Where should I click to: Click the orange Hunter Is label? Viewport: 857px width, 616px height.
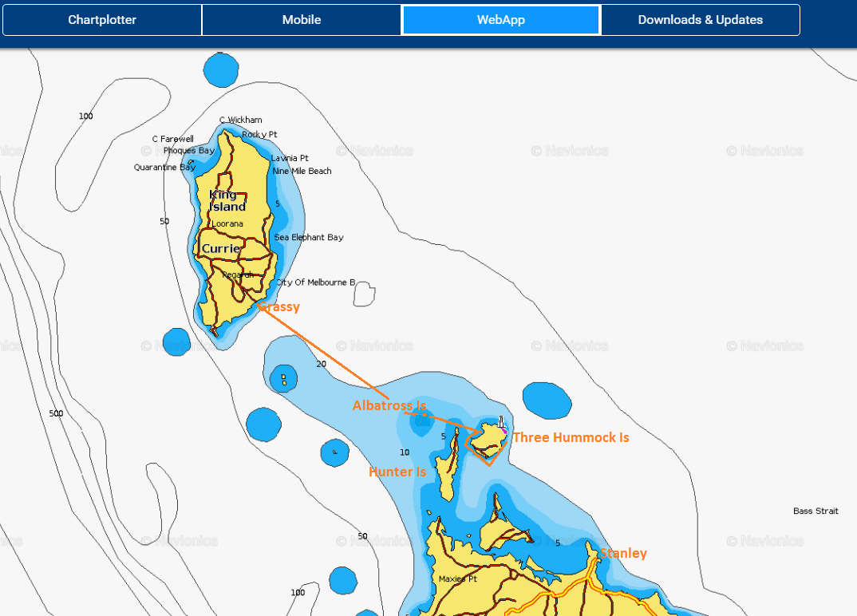397,472
